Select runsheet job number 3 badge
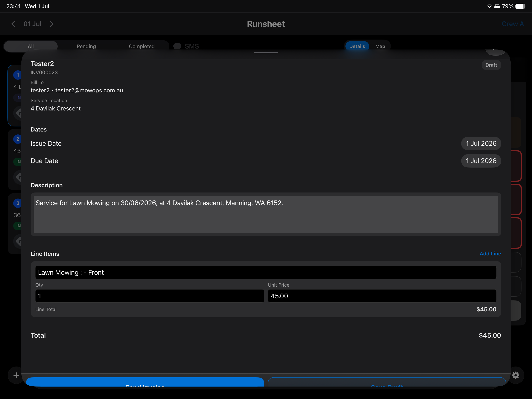This screenshot has height=399, width=532. [18, 203]
